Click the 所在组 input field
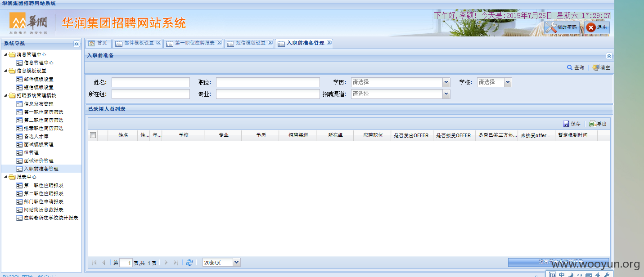 click(151, 94)
